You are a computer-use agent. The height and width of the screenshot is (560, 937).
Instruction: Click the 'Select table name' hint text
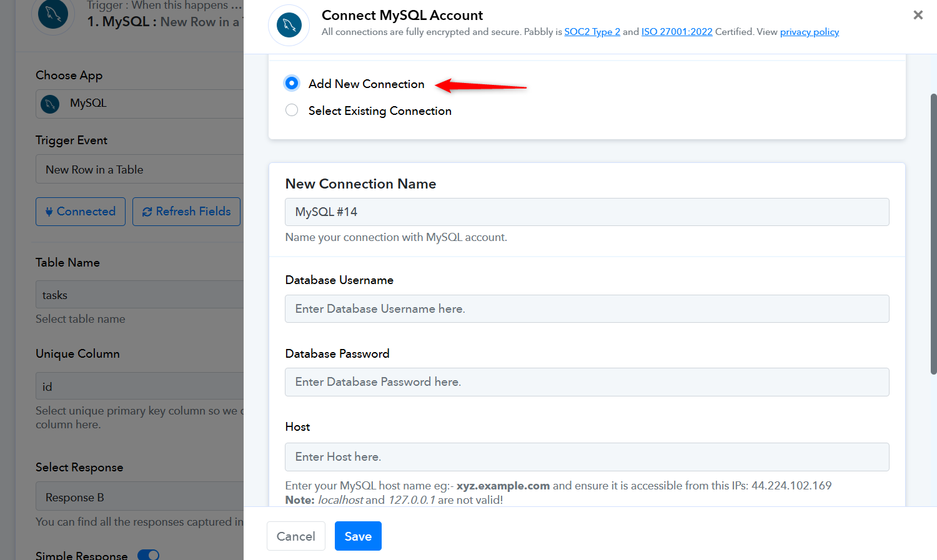coord(81,319)
